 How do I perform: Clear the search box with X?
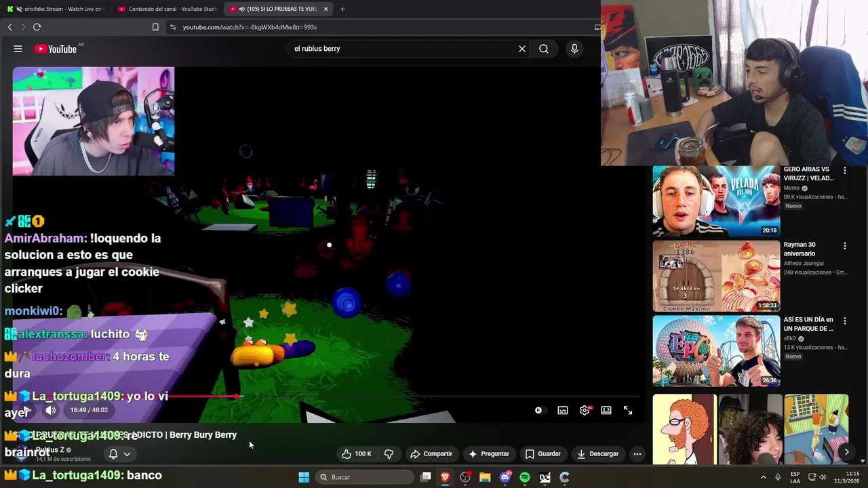point(522,49)
